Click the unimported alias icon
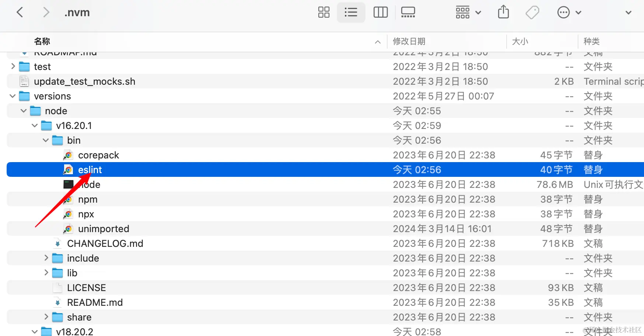Viewport: 644px width, 336px height. [68, 229]
